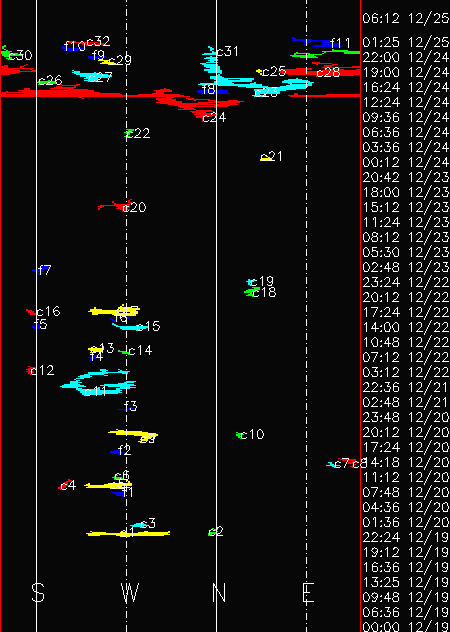This screenshot has width=450, height=632.
Task: Click the c28 red feature label
Action: (x=328, y=73)
